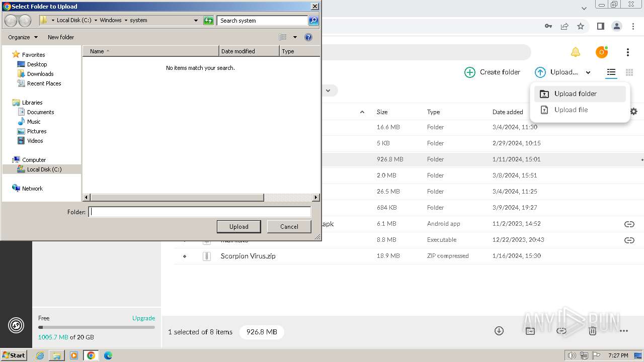Click New folder in dialog toolbar
Image resolution: width=644 pixels, height=362 pixels.
coord(61,37)
